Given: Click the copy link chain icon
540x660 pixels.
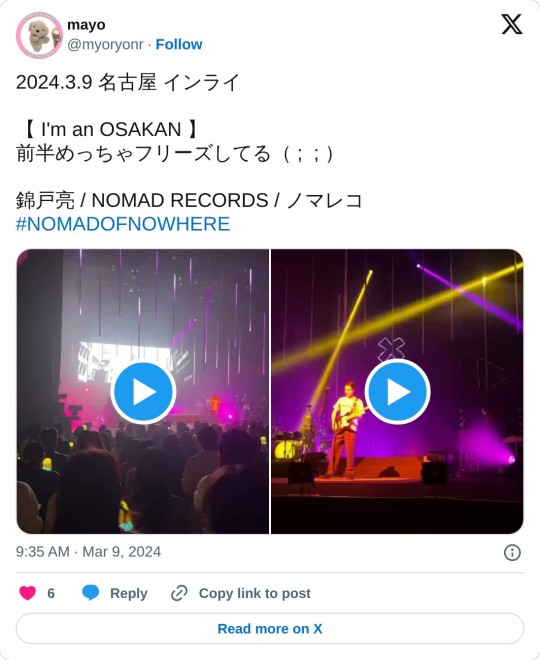Looking at the screenshot, I should (179, 593).
